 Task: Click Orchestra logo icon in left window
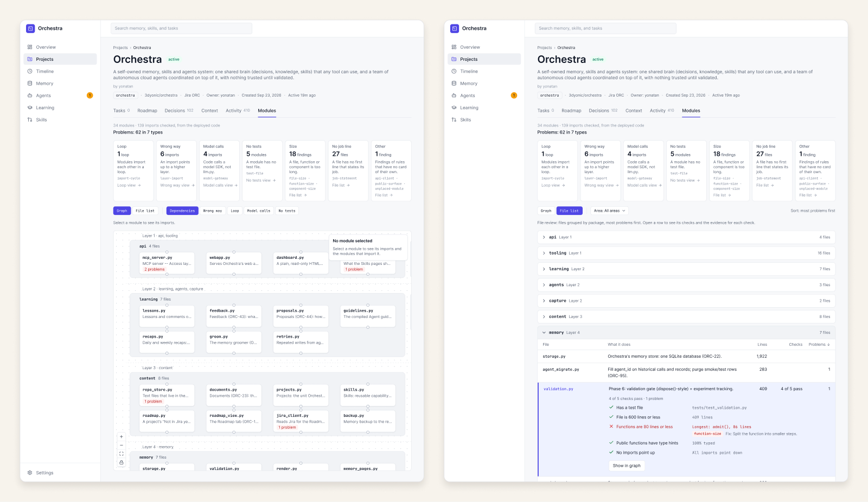tap(30, 28)
